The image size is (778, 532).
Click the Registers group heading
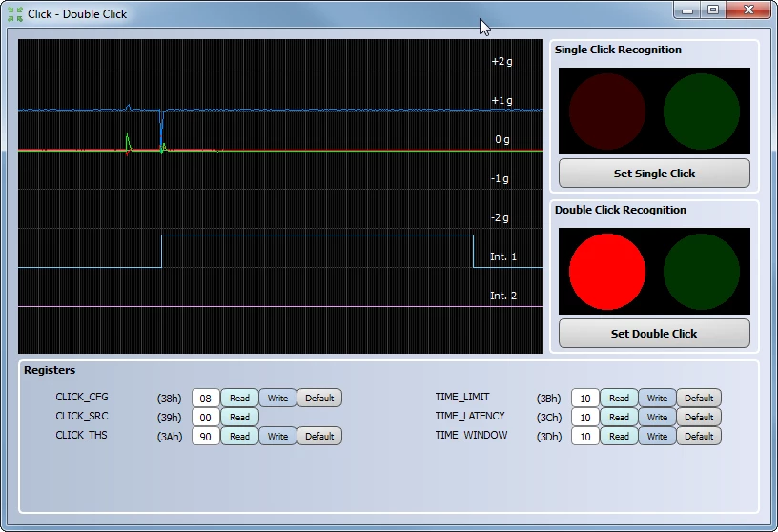click(x=50, y=370)
